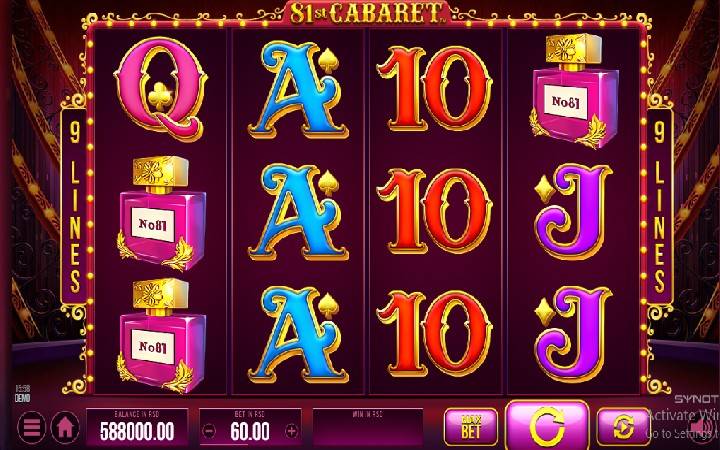Click the Win display panel
Screen dimensions: 720x450
[x=368, y=428]
